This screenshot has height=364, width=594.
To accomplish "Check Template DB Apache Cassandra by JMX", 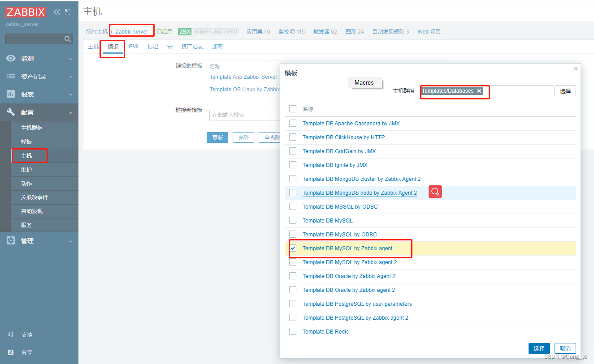I will (293, 123).
